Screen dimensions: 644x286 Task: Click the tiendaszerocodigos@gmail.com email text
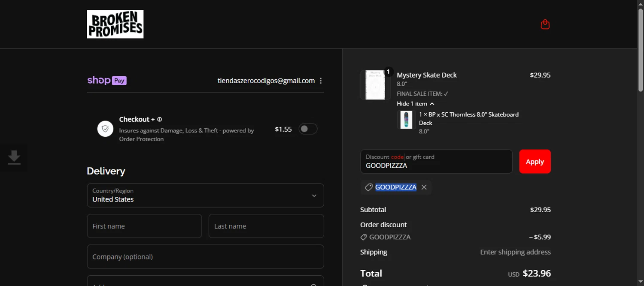pos(266,81)
